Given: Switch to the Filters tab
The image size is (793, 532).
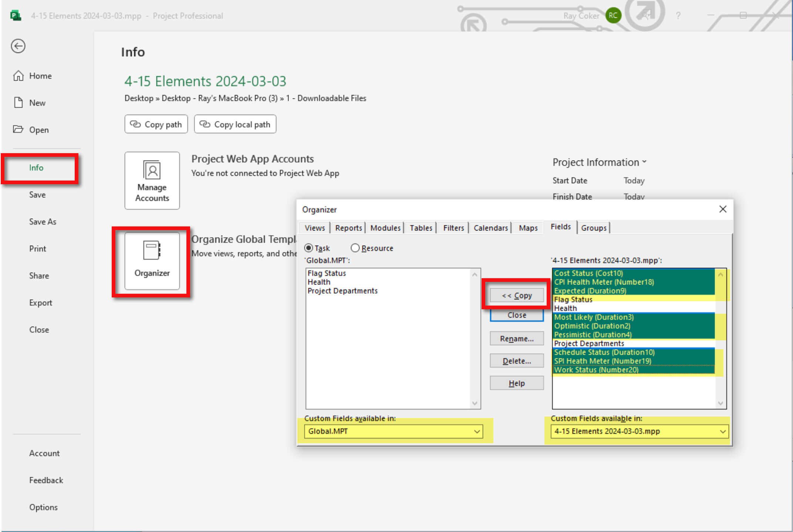Looking at the screenshot, I should 453,228.
